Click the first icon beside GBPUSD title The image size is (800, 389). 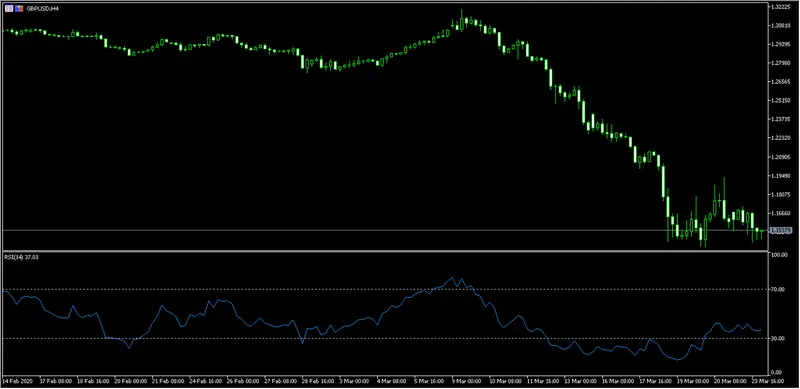(9, 9)
